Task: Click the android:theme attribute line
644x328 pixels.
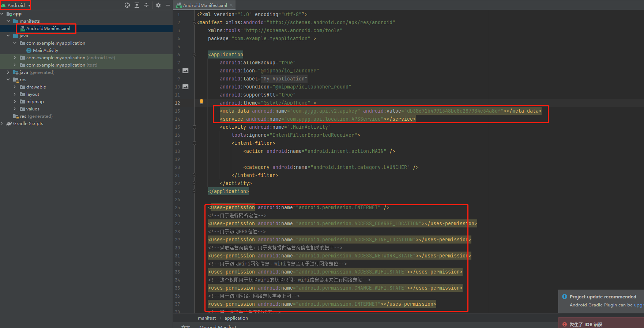Action: [x=268, y=103]
